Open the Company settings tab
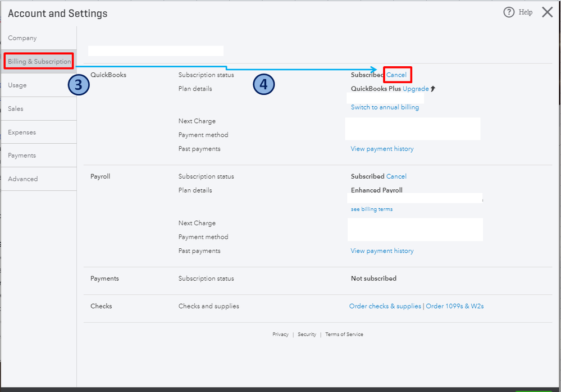The height and width of the screenshot is (392, 561). click(22, 38)
